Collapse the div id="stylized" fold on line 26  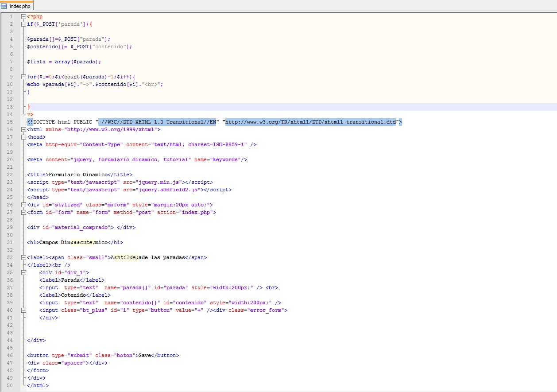coord(23,205)
